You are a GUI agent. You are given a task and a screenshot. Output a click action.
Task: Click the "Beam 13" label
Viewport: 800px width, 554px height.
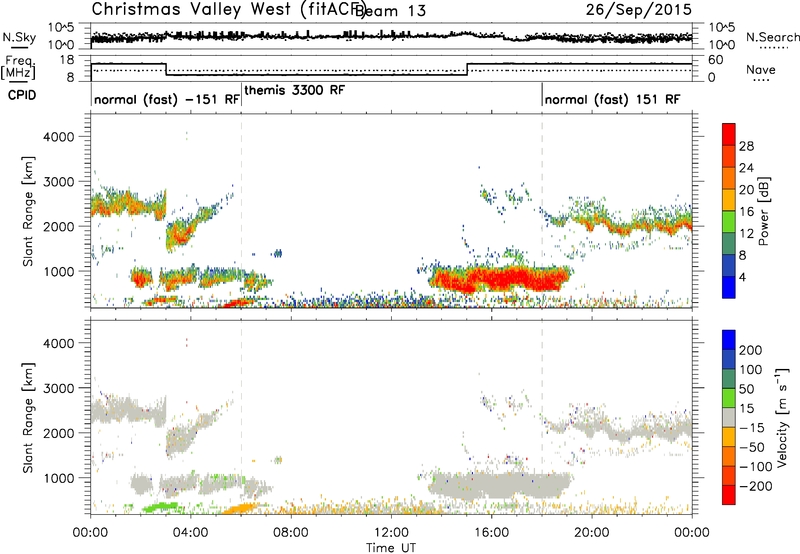point(390,11)
